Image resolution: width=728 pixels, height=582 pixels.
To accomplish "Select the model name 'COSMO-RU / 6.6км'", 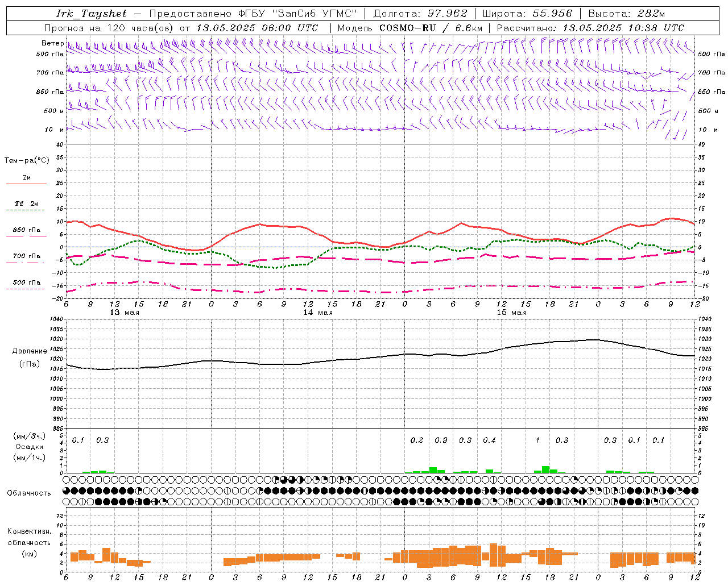I will [431, 28].
